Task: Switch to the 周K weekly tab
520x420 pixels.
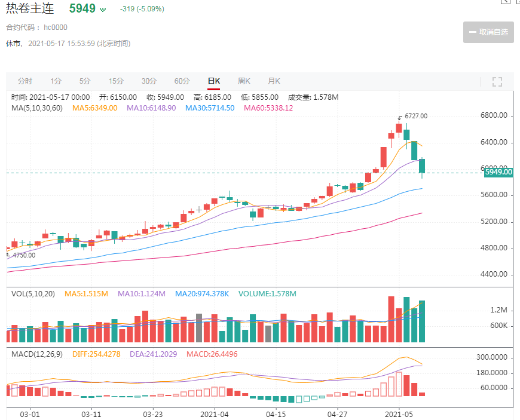Action: pyautogui.click(x=244, y=81)
